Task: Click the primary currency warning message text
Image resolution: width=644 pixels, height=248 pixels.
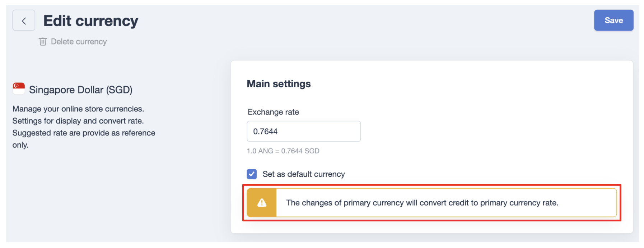Action: pos(422,203)
